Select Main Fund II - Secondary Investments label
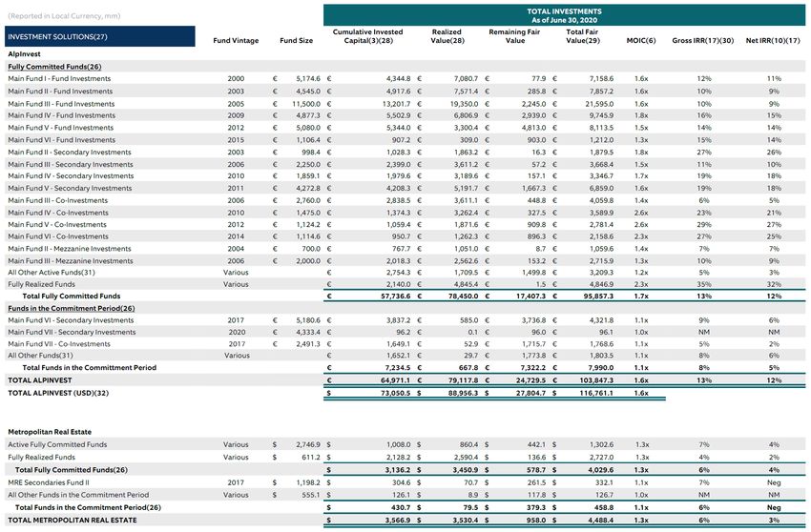Image resolution: width=811 pixels, height=532 pixels. [70, 152]
